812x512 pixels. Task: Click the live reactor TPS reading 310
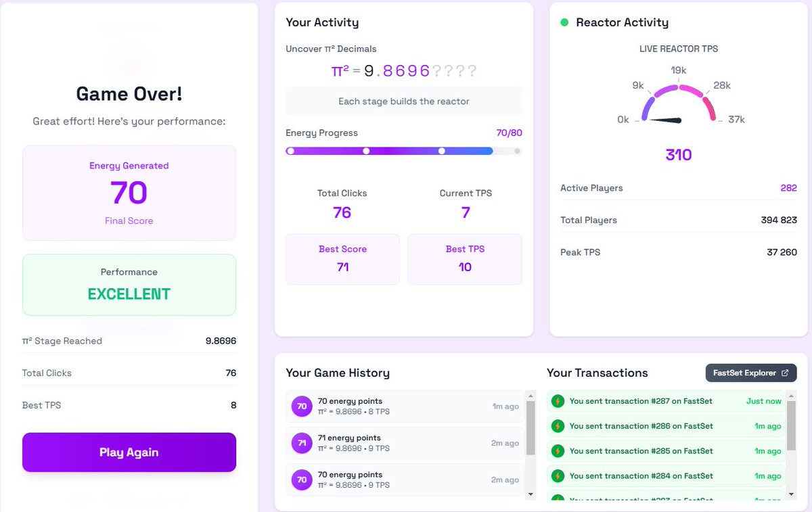point(679,155)
